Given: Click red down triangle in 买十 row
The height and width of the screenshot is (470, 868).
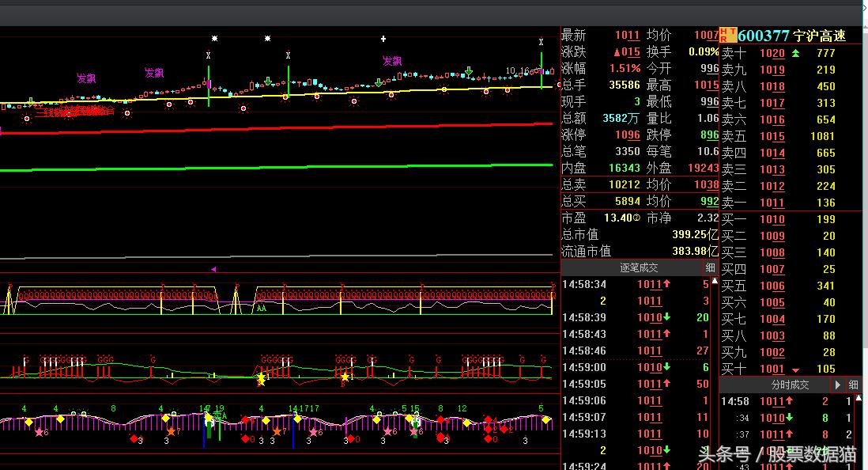Looking at the screenshot, I should tap(795, 370).
